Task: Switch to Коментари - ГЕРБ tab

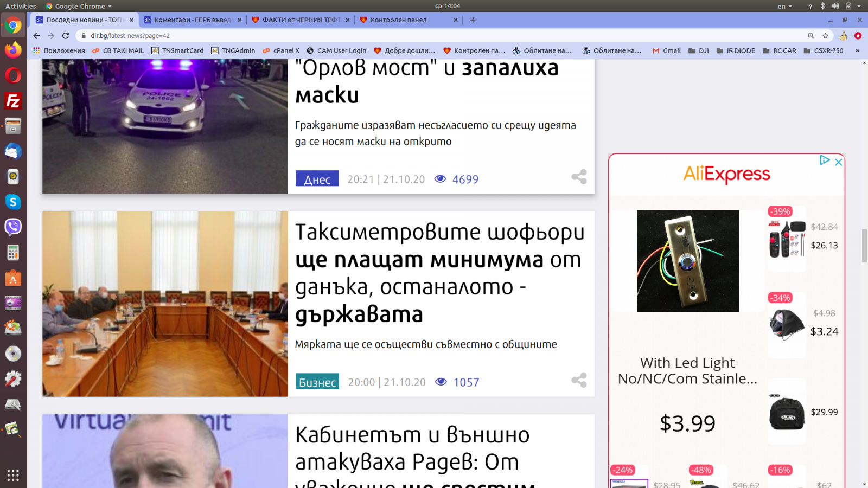Action: click(x=193, y=20)
